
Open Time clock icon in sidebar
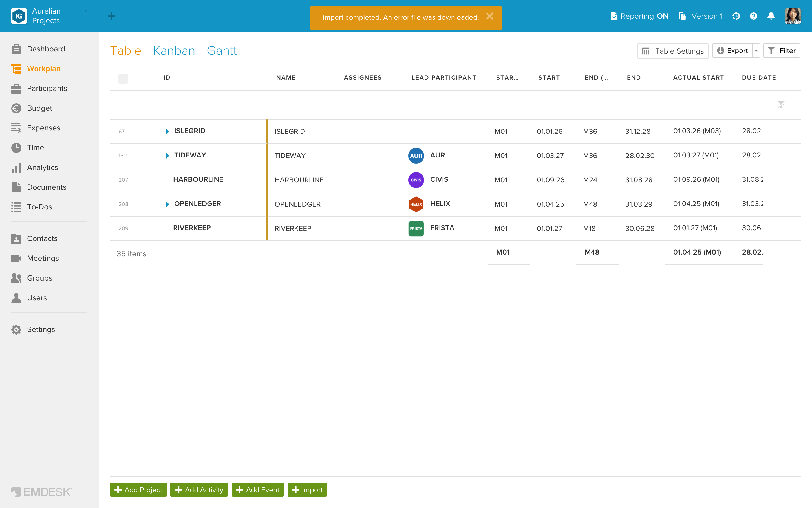[16, 148]
